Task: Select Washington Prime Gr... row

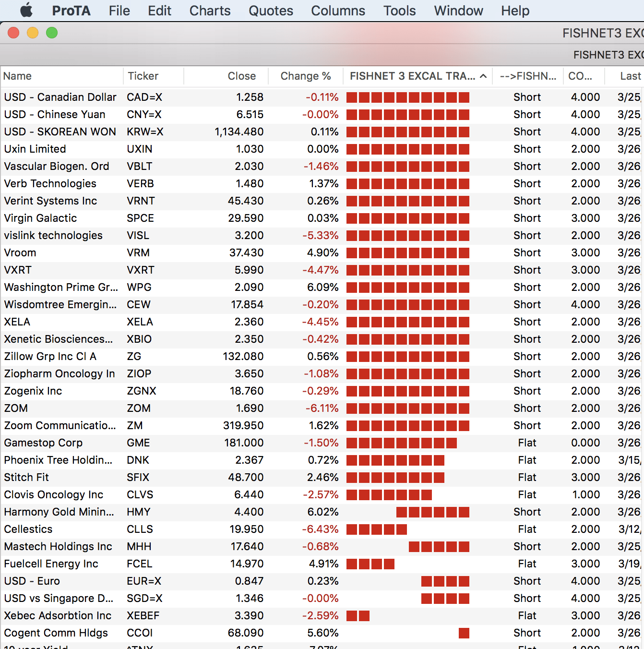Action: (322, 287)
